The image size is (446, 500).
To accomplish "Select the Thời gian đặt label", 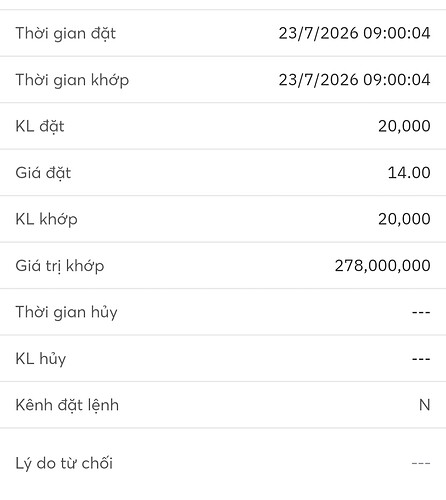I will pyautogui.click(x=65, y=34).
